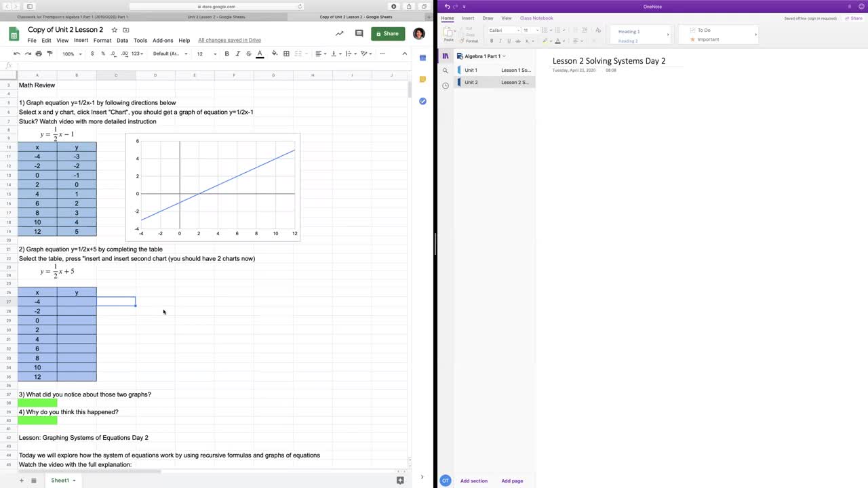This screenshot has height=488, width=868.
Task: Open the cell borders tool
Action: coord(286,54)
